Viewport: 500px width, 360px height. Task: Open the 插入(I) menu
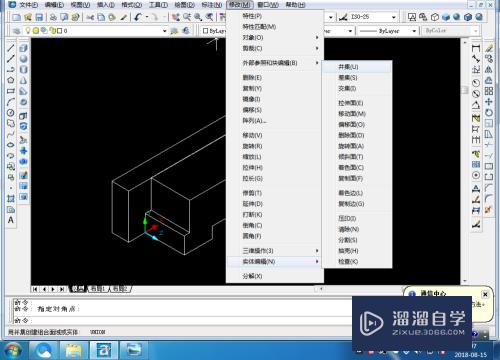tap(106, 5)
